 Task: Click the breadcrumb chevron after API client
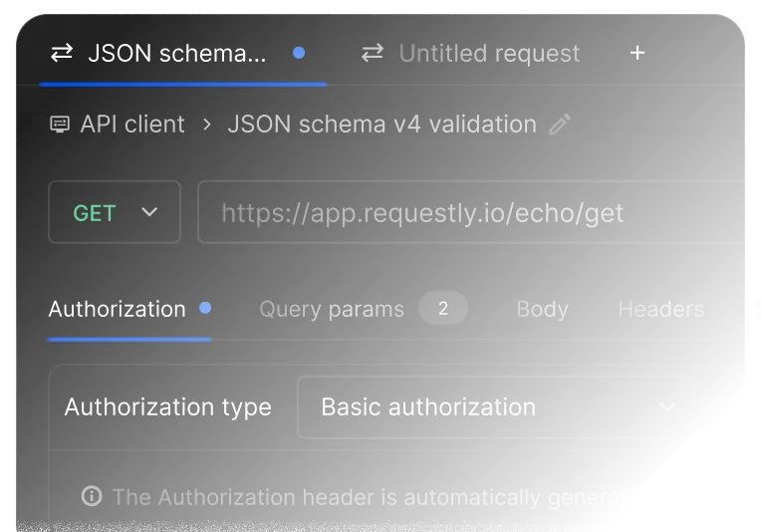(207, 125)
